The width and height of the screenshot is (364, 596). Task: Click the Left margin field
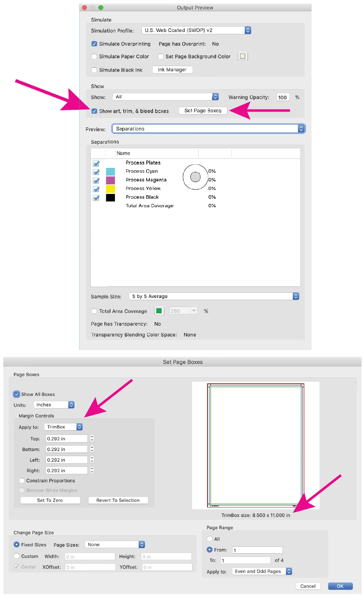(67, 460)
